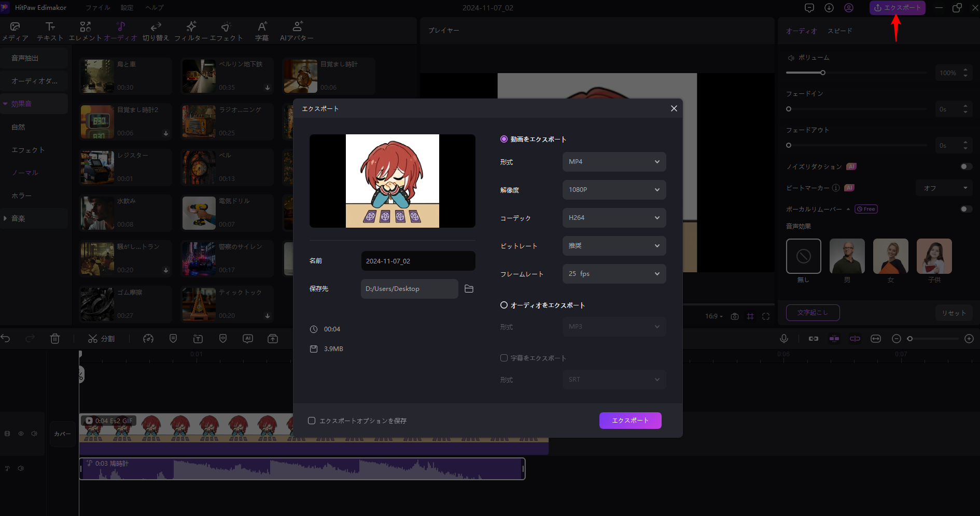
Task: Open the AI Avatar (AIアバター) tool
Action: point(297,32)
